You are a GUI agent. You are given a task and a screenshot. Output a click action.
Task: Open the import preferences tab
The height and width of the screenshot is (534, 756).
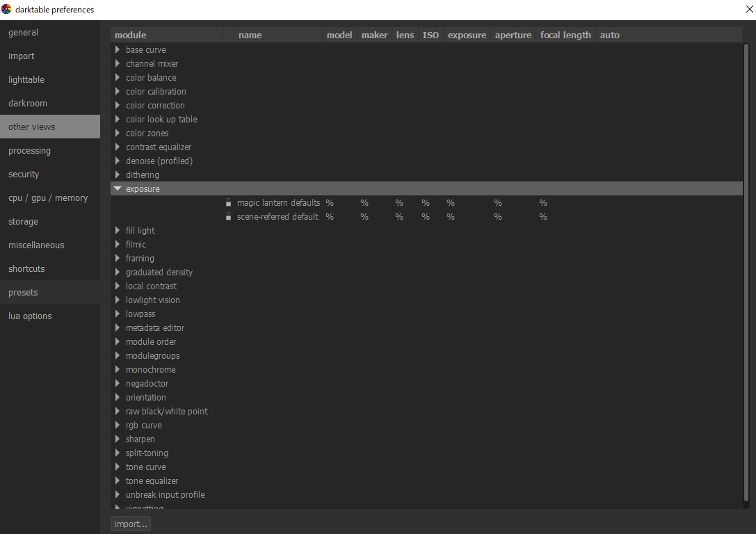pyautogui.click(x=50, y=56)
